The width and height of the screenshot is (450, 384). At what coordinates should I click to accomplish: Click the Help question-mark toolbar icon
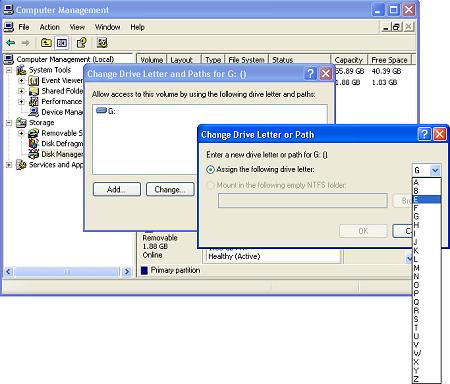[81, 43]
